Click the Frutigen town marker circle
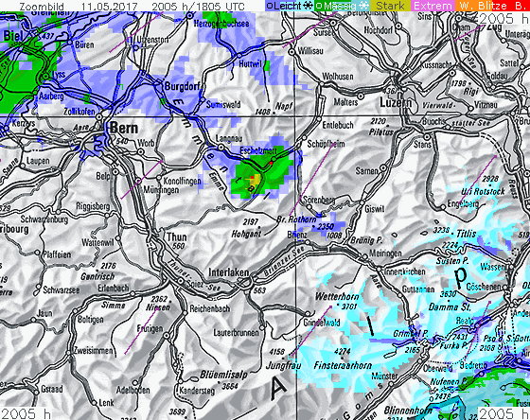 tap(167, 336)
